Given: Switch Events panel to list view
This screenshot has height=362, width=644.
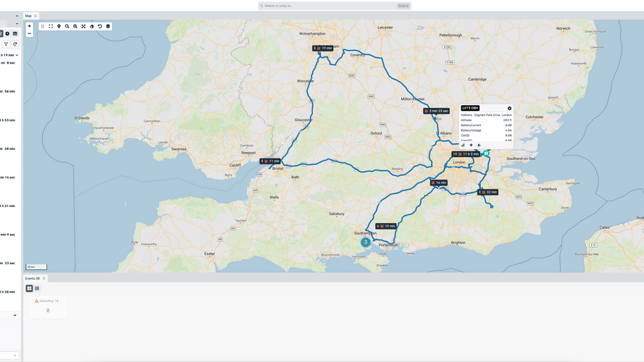Looking at the screenshot, I should tap(37, 289).
